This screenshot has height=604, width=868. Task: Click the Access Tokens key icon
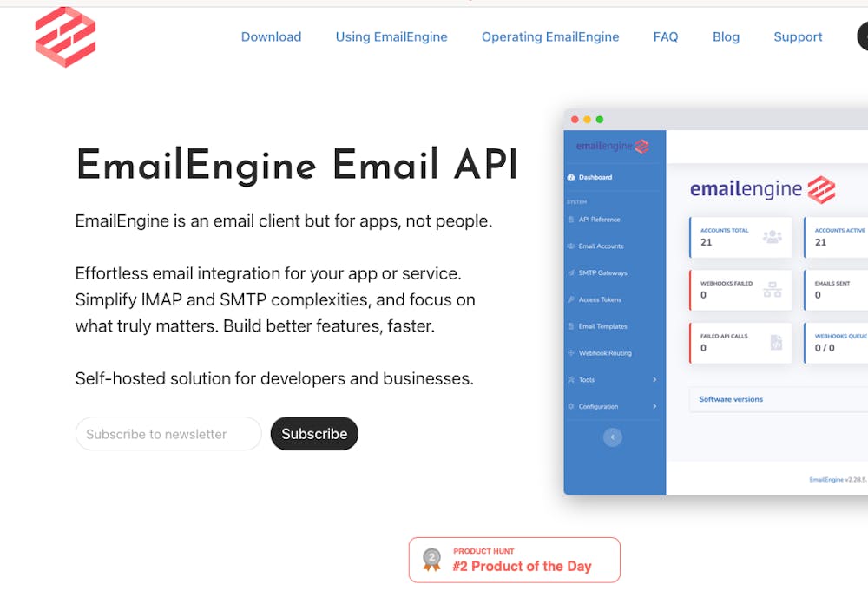coord(571,299)
